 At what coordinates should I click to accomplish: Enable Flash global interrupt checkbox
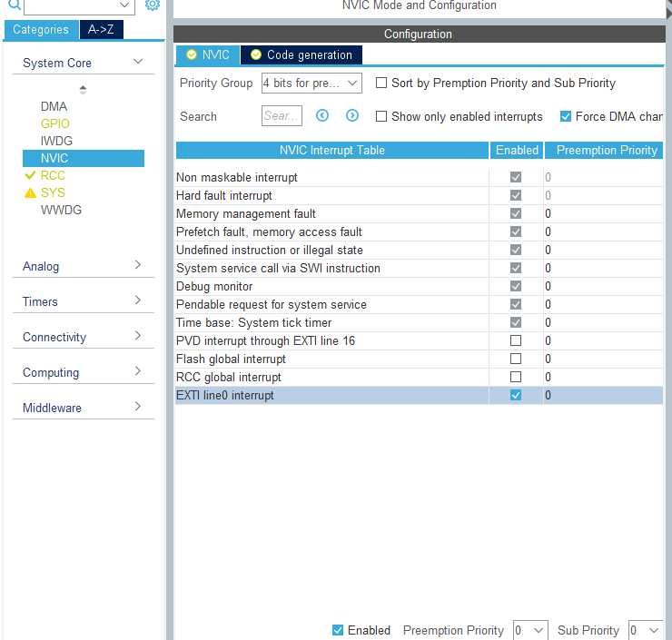point(516,359)
